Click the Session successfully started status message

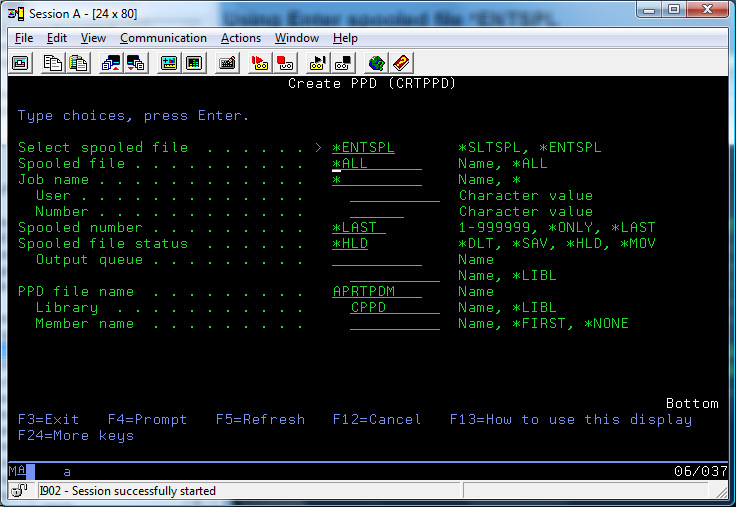pyautogui.click(x=127, y=491)
